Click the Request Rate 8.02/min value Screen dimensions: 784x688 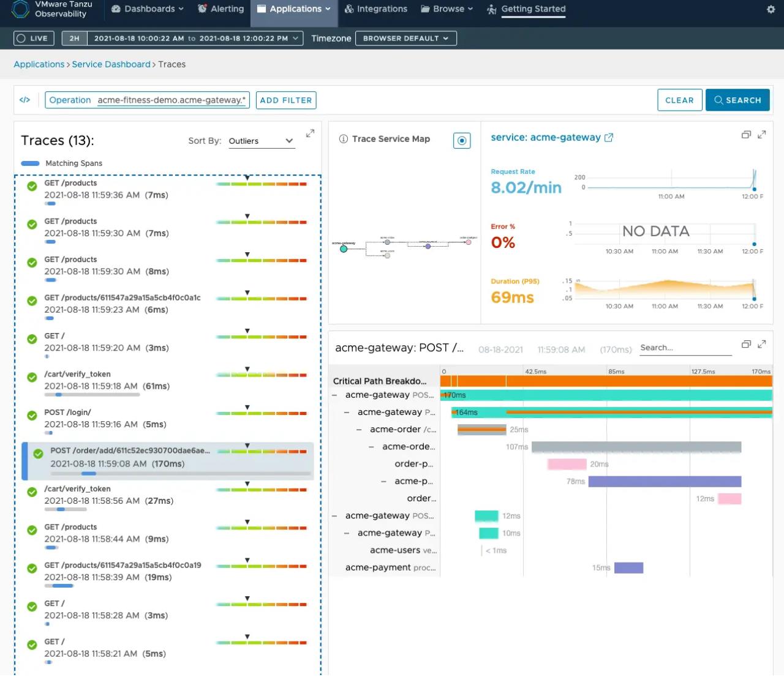coord(526,187)
